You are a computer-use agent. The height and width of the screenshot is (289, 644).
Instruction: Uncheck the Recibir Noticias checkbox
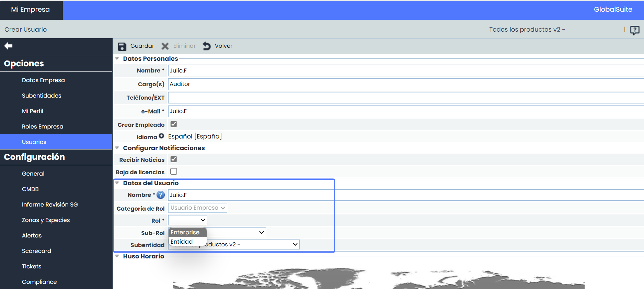click(x=174, y=159)
